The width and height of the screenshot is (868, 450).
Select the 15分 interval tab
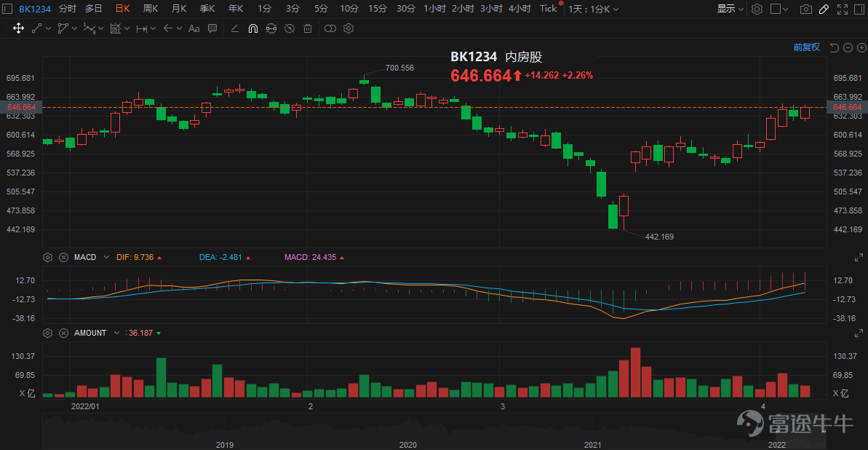377,8
